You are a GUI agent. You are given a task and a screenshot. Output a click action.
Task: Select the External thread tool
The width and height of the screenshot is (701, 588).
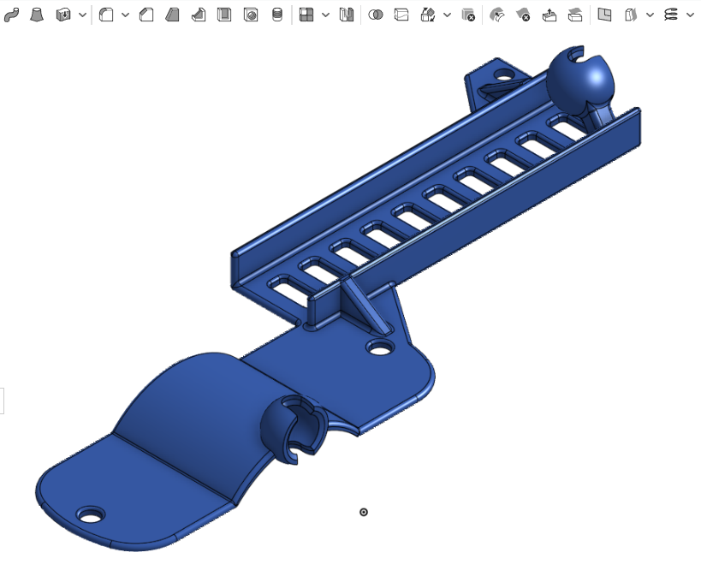pos(277,15)
